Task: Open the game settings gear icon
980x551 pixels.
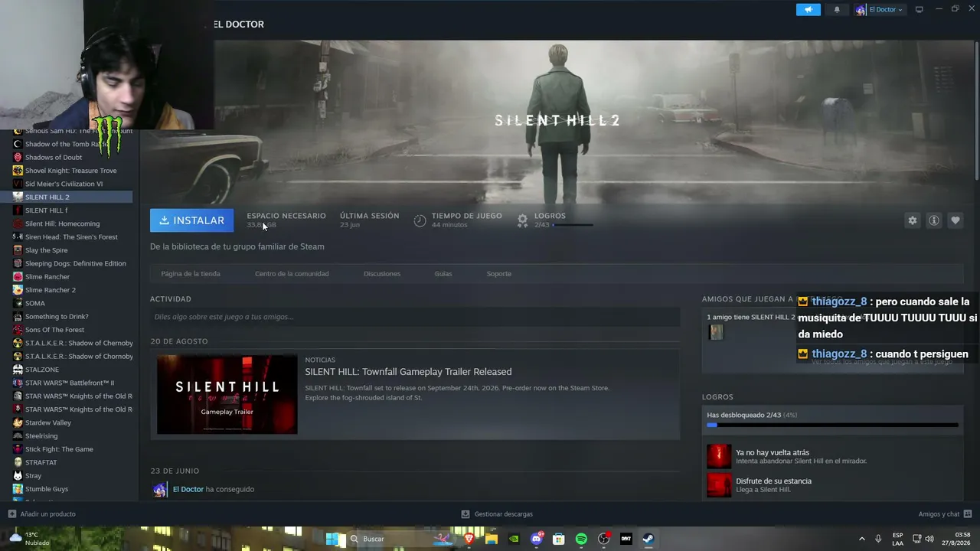Action: click(912, 220)
